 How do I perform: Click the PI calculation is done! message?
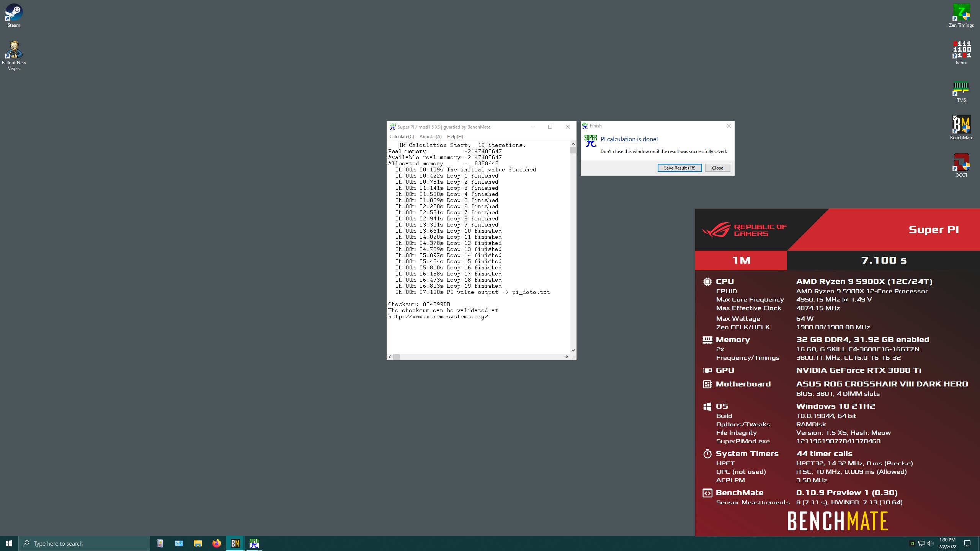[x=629, y=139]
